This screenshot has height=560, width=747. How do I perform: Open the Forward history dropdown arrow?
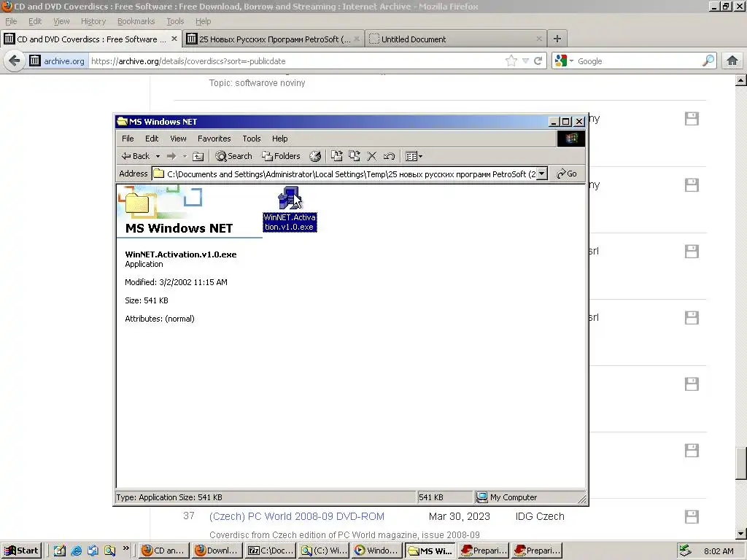click(x=185, y=156)
